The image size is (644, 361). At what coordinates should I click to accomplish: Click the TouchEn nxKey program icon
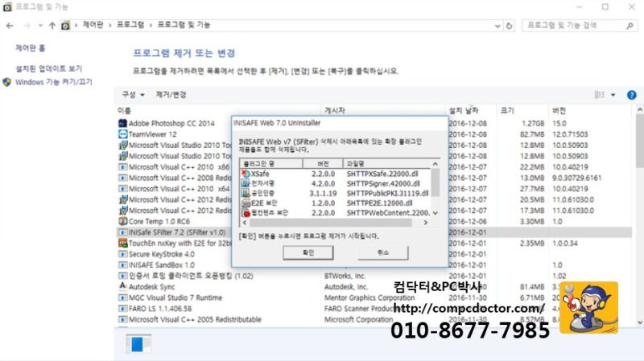122,243
